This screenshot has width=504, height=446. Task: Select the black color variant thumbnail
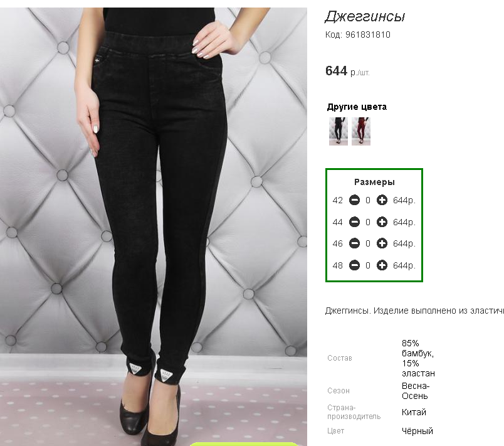[338, 131]
